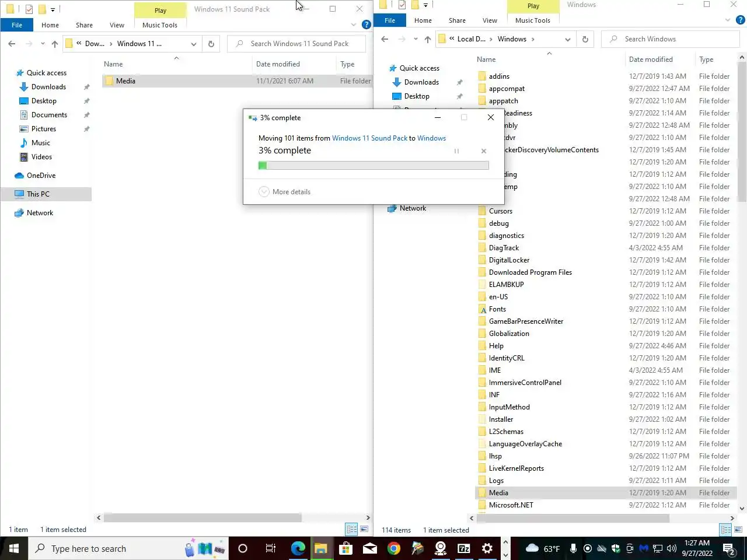
Task: Open Settings gear on the taskbar
Action: (487, 548)
